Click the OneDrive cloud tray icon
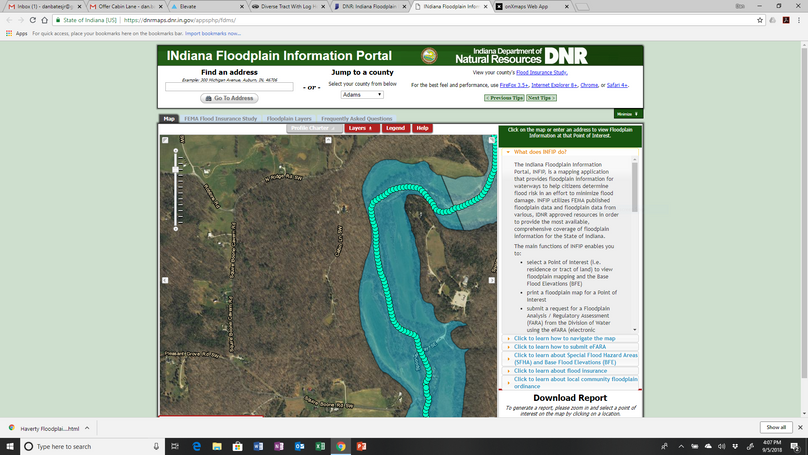The image size is (808, 455). tap(708, 446)
